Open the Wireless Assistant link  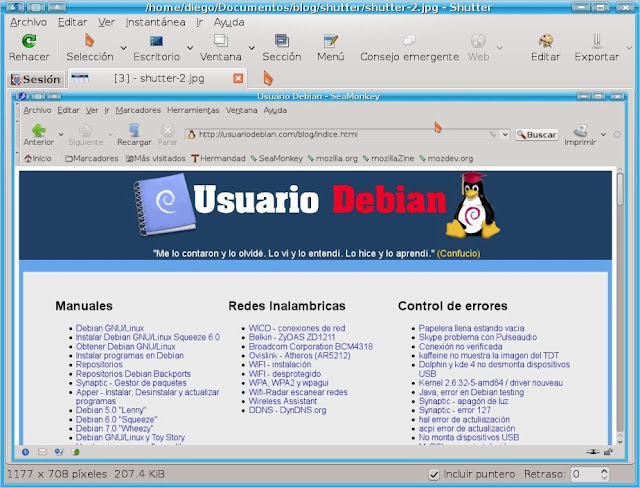283,401
